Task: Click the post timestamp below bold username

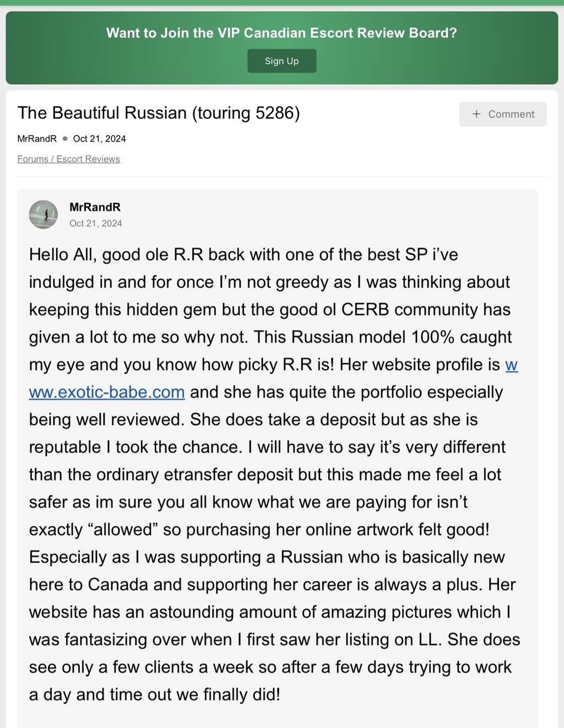Action: [96, 223]
